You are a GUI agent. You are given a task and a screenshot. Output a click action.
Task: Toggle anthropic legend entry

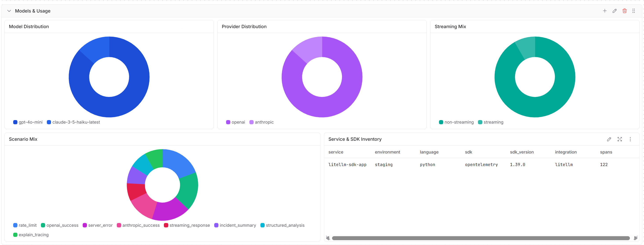click(x=262, y=122)
